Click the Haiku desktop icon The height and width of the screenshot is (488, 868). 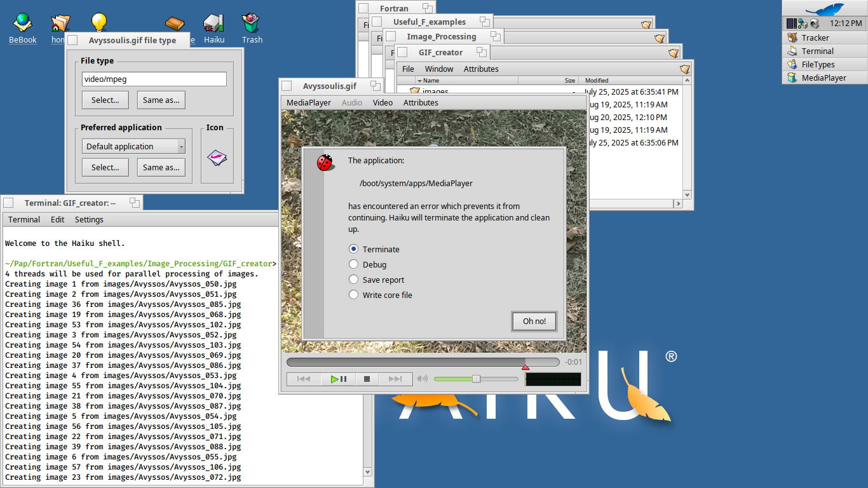(x=214, y=25)
